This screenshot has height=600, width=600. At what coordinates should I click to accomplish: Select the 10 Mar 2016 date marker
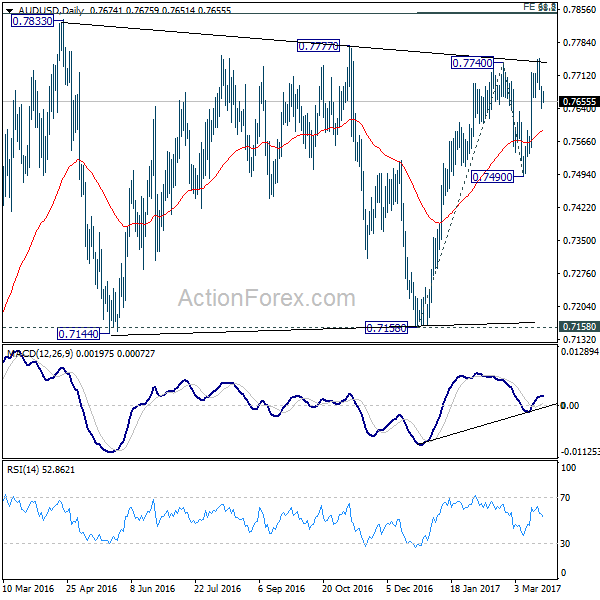[29, 588]
